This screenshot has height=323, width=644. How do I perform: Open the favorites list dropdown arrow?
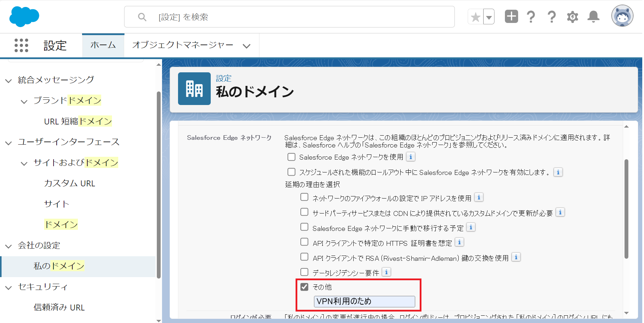point(489,17)
